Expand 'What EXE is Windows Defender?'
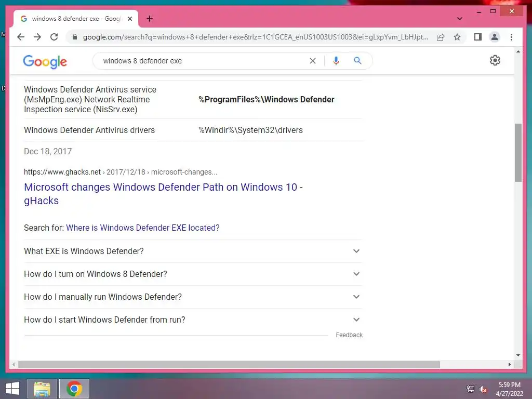This screenshot has width=532, height=399. [x=193, y=251]
